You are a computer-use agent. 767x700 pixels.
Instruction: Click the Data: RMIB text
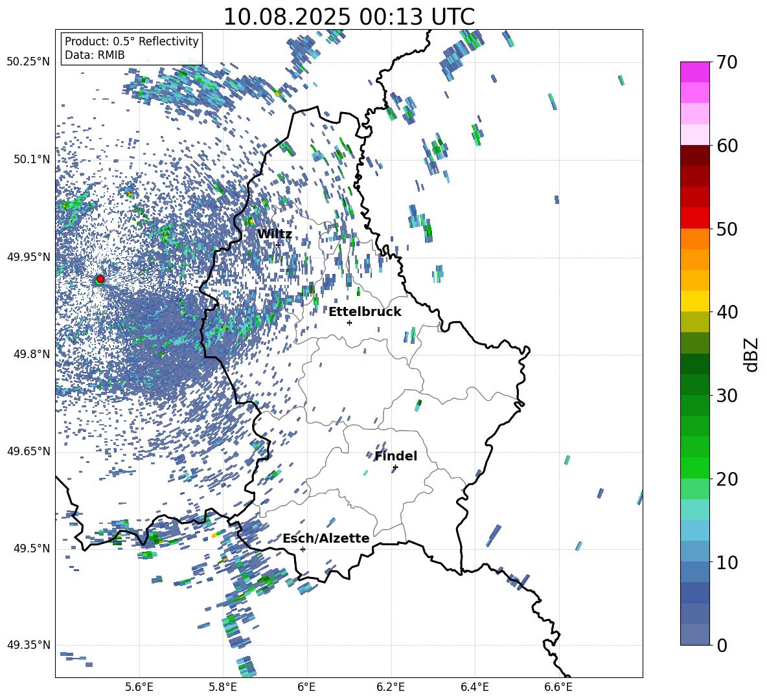coord(95,55)
